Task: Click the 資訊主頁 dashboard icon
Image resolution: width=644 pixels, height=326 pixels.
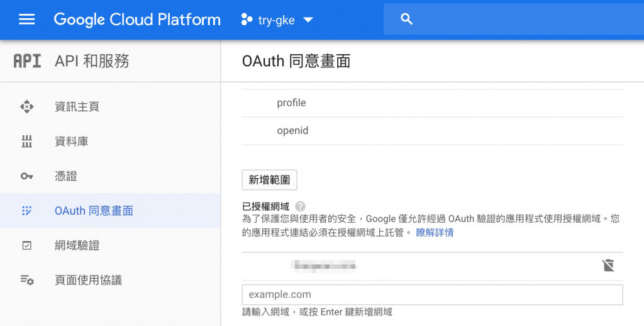Action: (x=26, y=107)
